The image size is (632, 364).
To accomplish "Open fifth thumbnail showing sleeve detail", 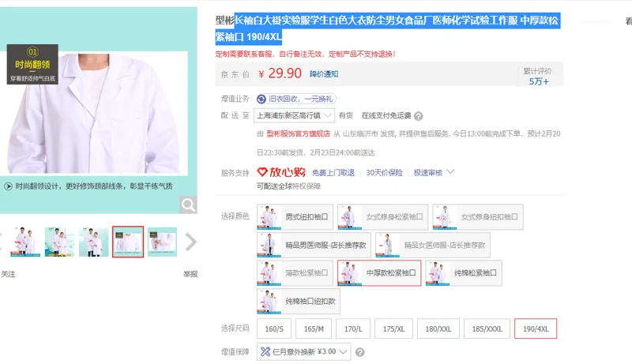I will click(x=162, y=242).
